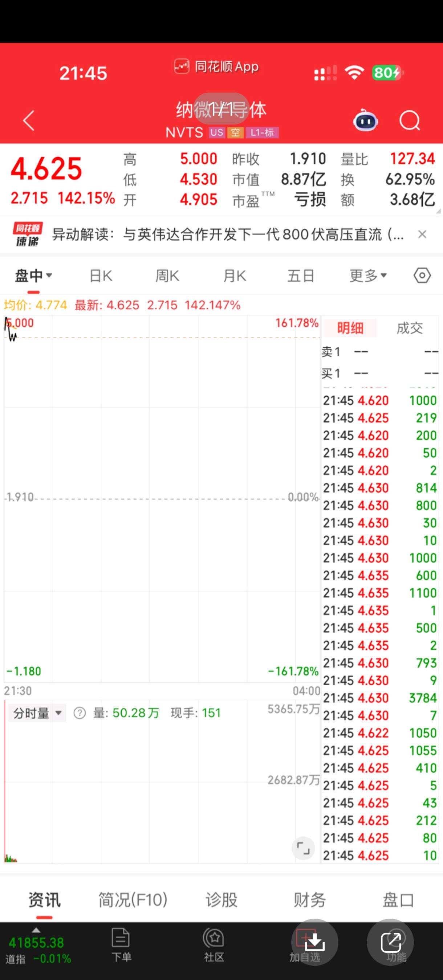The image size is (443, 980).
Task: Open chart settings hexagon icon
Action: (x=422, y=275)
